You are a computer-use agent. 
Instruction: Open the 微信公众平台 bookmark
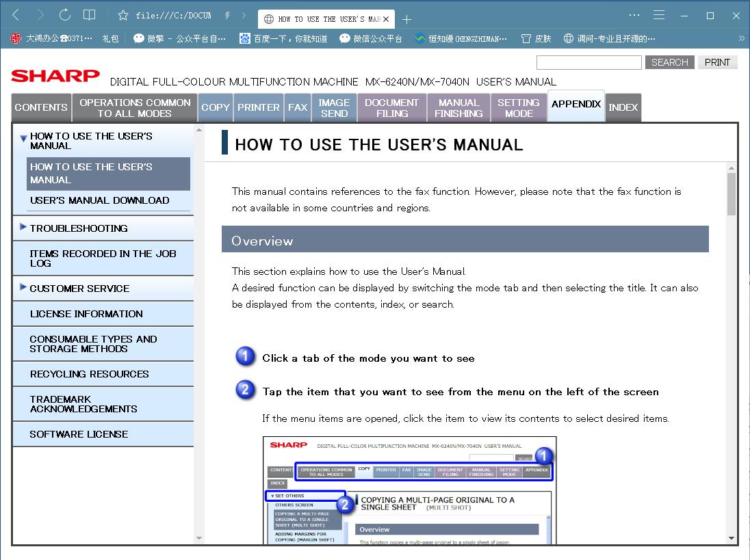point(371,38)
